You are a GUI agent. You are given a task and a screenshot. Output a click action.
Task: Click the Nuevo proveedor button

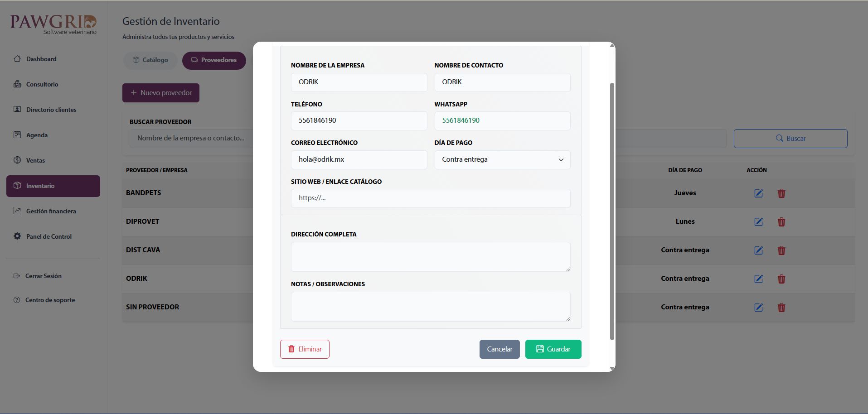click(x=161, y=93)
